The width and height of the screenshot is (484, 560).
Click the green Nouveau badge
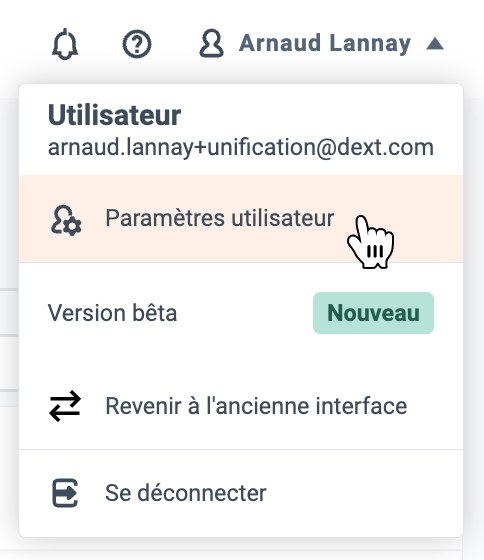(x=373, y=313)
